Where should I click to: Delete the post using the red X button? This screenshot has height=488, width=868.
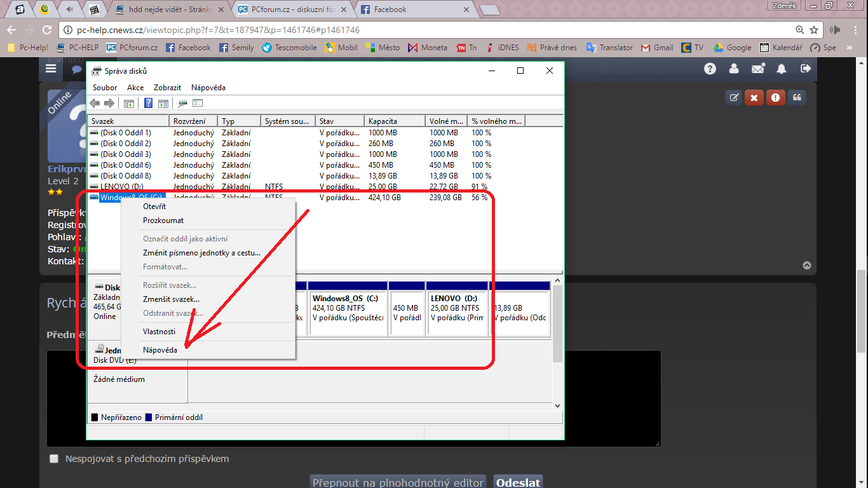point(754,97)
